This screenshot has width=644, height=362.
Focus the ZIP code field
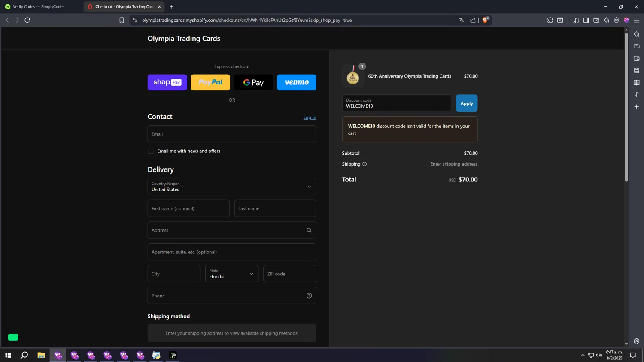point(290,274)
